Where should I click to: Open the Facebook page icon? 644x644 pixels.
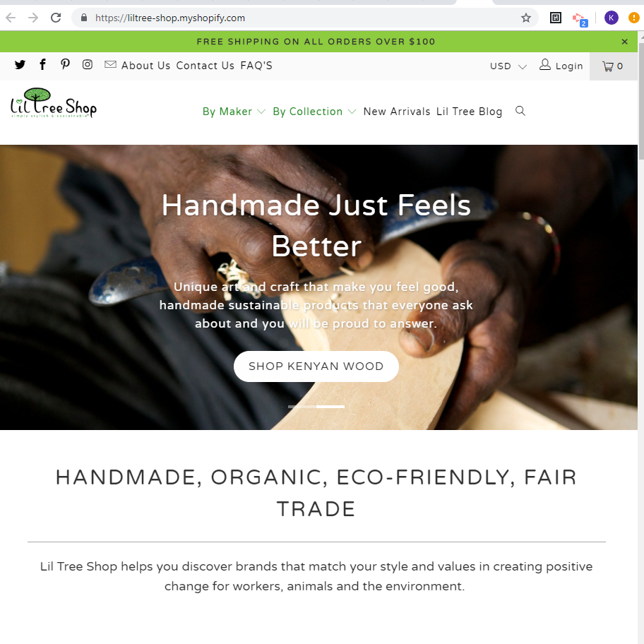click(x=42, y=64)
